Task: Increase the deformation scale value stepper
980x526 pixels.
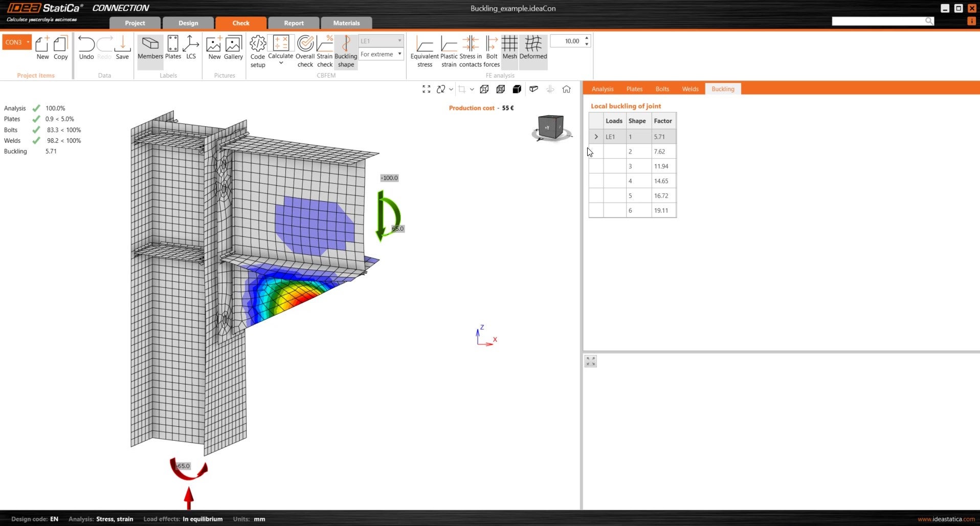Action: tap(587, 38)
